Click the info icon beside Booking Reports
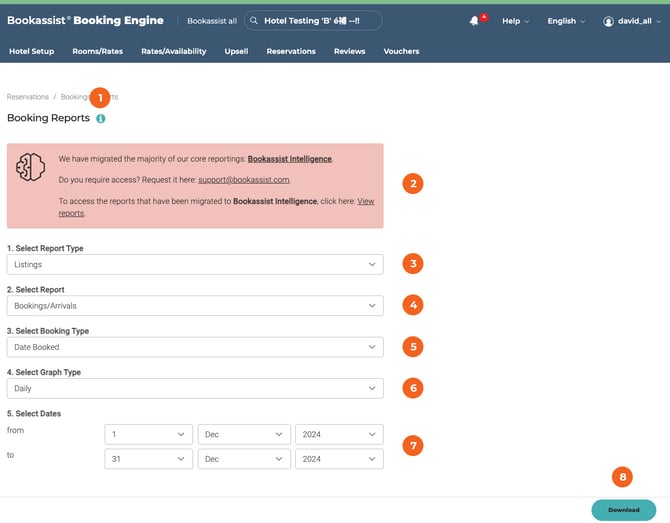The width and height of the screenshot is (670, 523). pyautogui.click(x=101, y=118)
